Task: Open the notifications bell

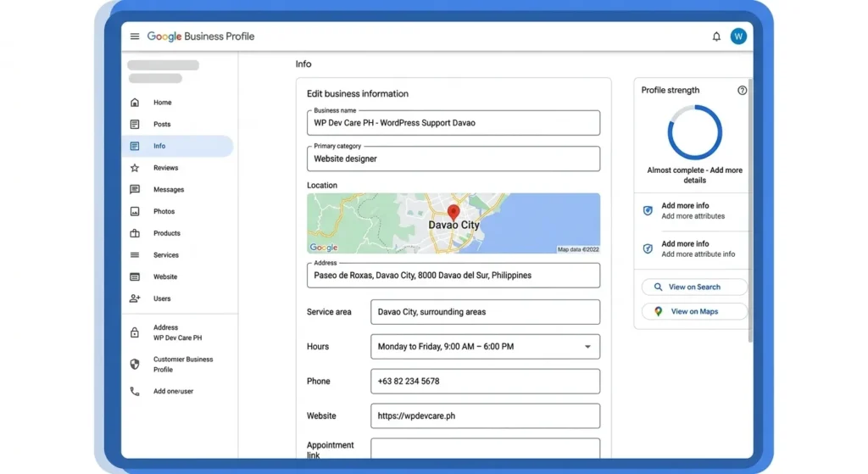Action: tap(716, 36)
